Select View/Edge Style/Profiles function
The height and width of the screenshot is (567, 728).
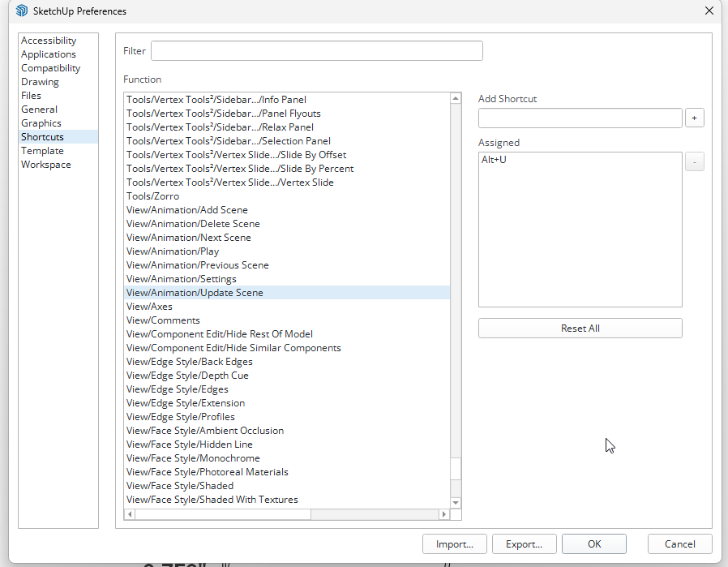pyautogui.click(x=288, y=417)
